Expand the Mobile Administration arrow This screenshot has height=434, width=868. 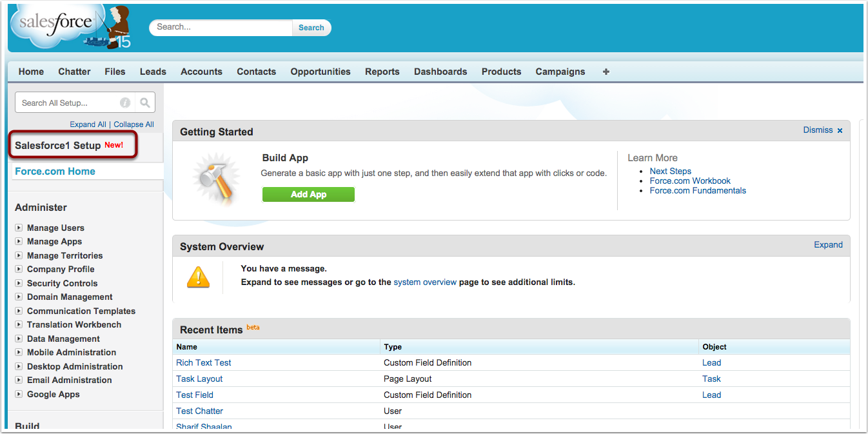(x=19, y=352)
